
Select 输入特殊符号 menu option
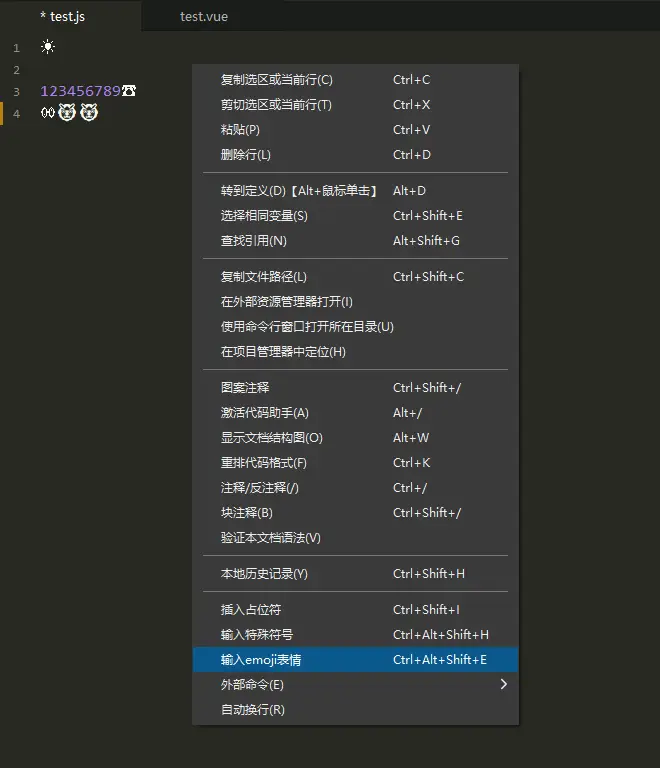point(257,635)
